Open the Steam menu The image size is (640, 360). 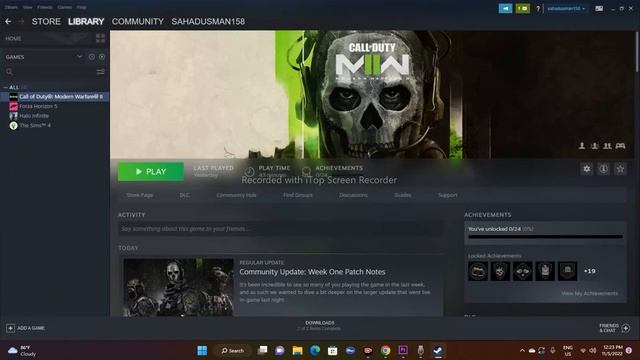[11, 7]
